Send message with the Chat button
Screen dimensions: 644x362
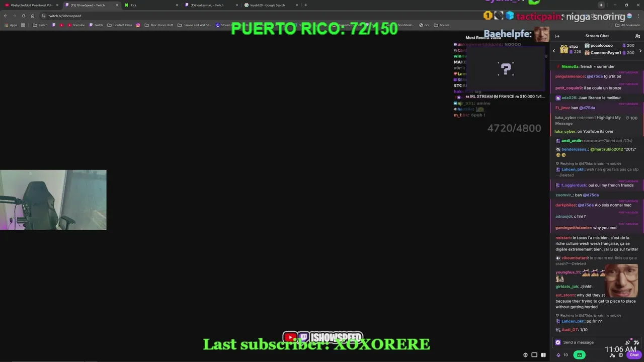(x=634, y=355)
